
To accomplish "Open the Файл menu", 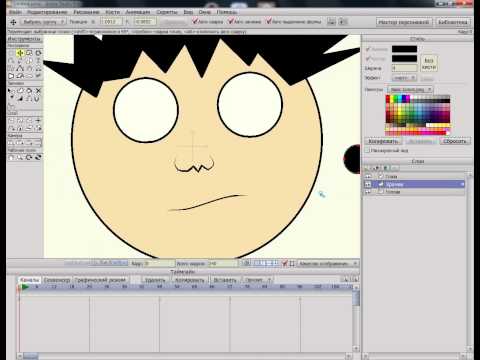I will pos(15,12).
